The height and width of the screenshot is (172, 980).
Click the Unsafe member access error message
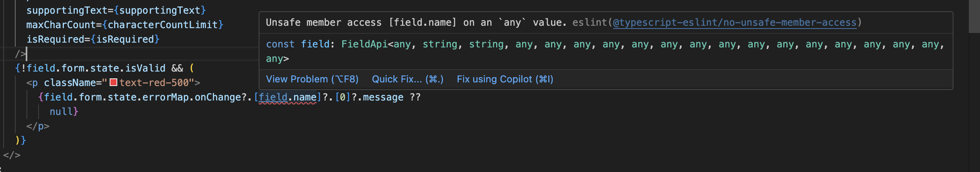tap(416, 23)
